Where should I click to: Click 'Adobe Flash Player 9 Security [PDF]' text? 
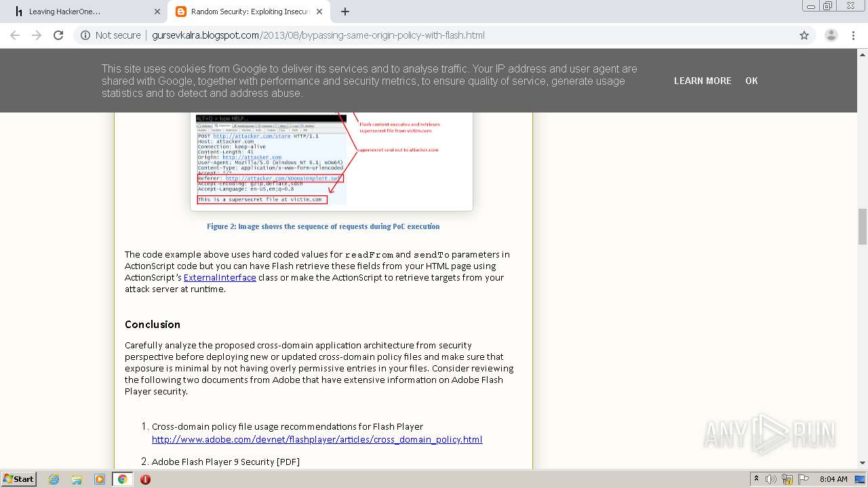pos(226,462)
